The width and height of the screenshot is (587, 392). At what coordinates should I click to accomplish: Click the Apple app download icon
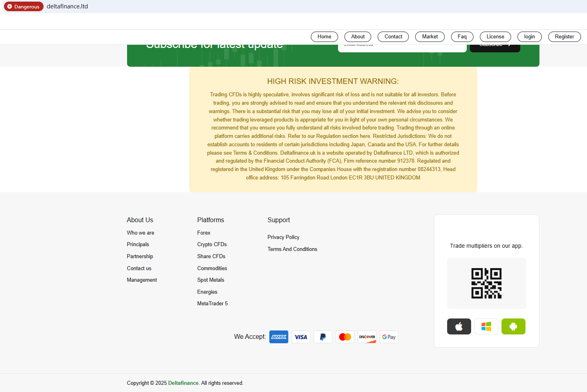pyautogui.click(x=459, y=326)
